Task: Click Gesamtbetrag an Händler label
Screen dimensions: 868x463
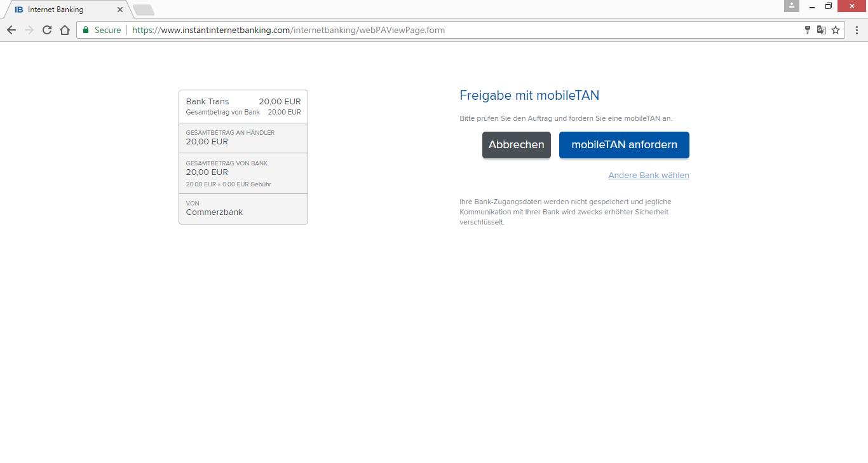Action: 230,133
